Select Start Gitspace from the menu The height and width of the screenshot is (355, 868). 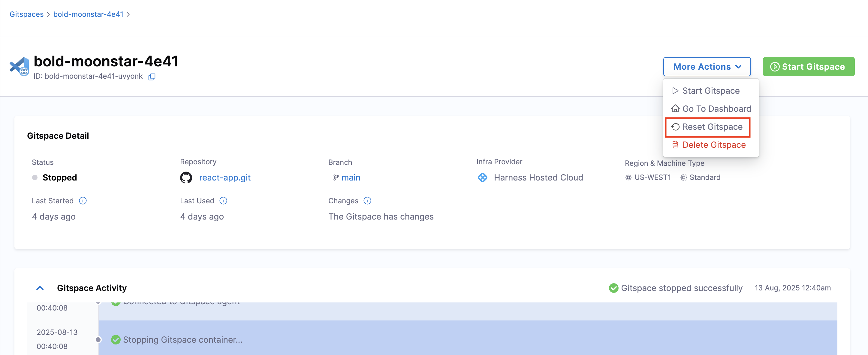[x=711, y=91]
